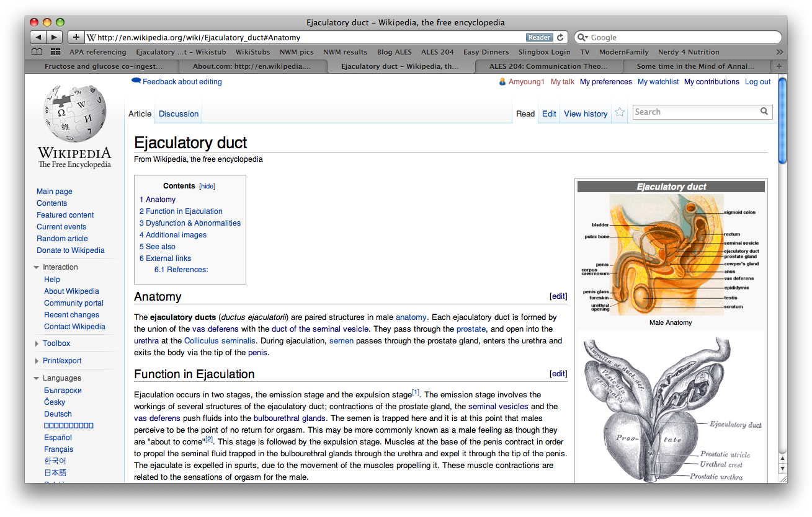Viewport: 812px width, 517px height.
Task: Go to Main page in sidebar
Action: pyautogui.click(x=55, y=192)
